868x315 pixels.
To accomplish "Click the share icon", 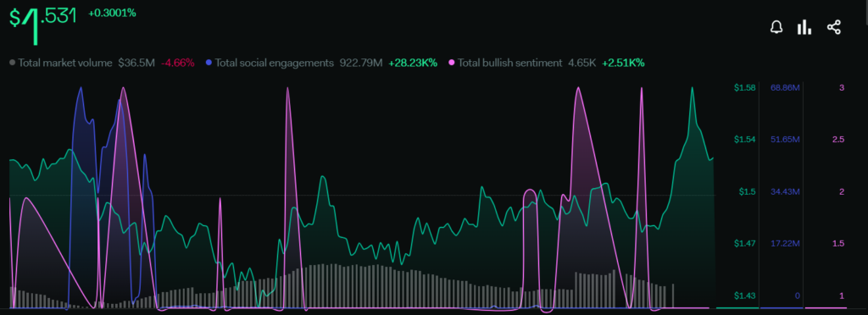I will click(834, 27).
